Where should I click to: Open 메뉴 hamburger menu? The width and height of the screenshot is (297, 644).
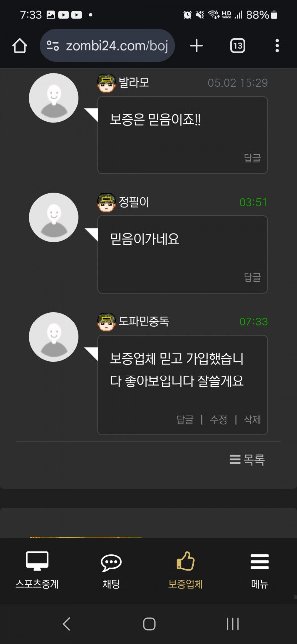[260, 570]
